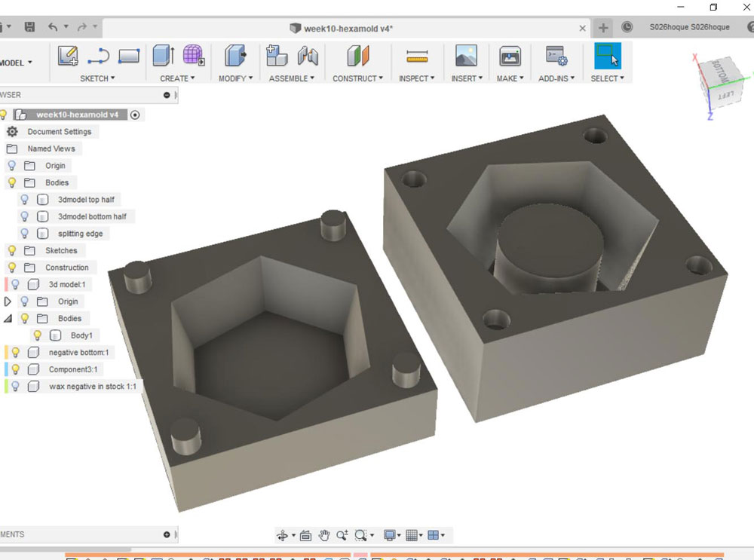Open the ASSEMBLE menu
This screenshot has width=754, height=560.
(291, 78)
